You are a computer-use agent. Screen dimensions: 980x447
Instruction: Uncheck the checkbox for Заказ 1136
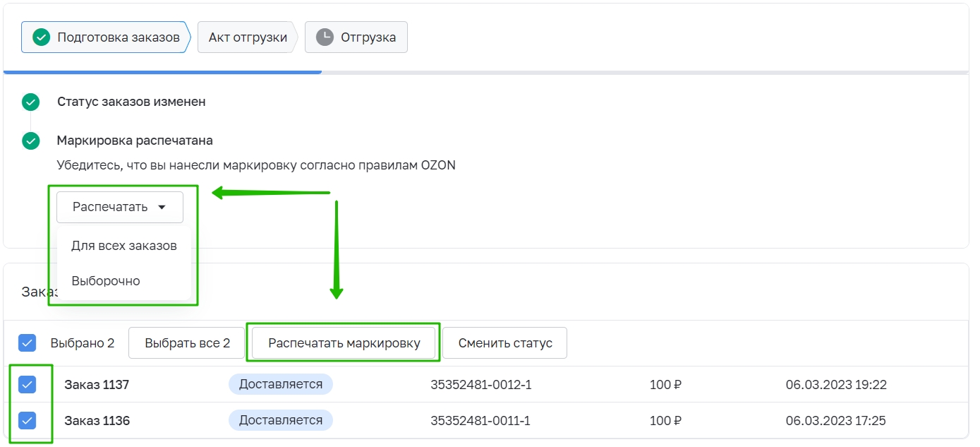click(28, 421)
